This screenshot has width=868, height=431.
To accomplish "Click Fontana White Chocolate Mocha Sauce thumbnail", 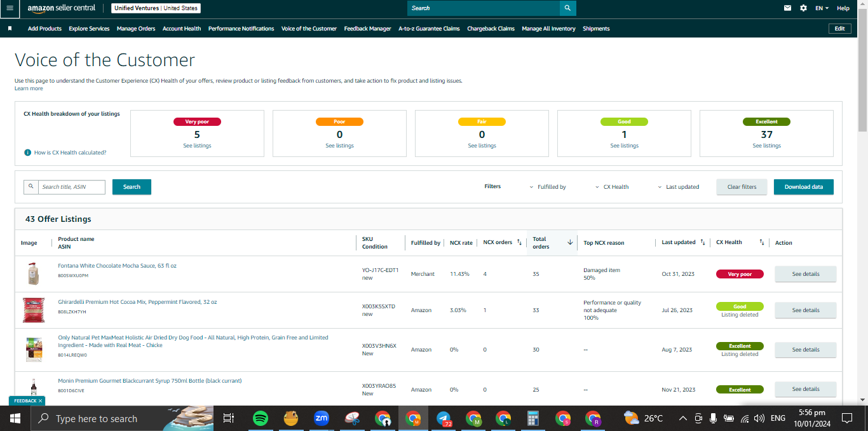I will [x=34, y=274].
